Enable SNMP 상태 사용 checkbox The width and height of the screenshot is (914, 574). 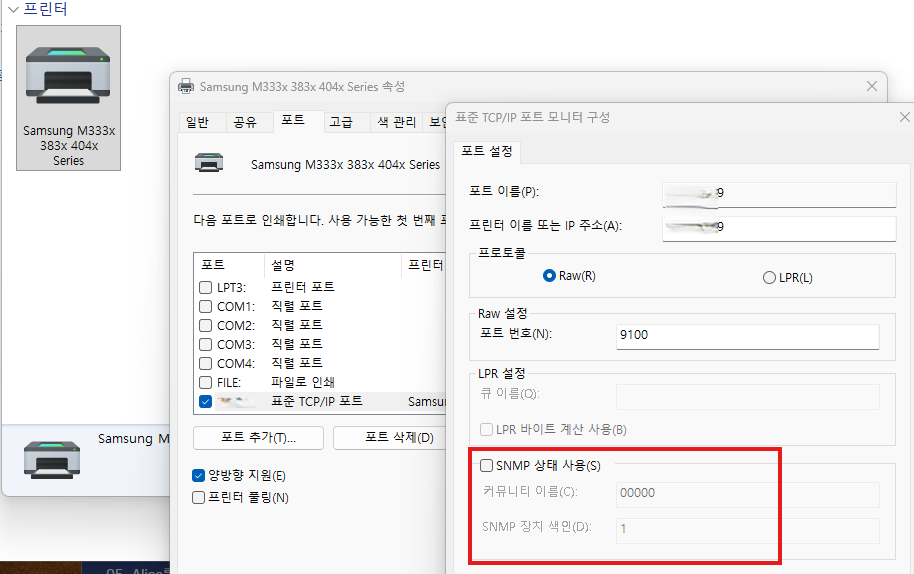tap(486, 466)
